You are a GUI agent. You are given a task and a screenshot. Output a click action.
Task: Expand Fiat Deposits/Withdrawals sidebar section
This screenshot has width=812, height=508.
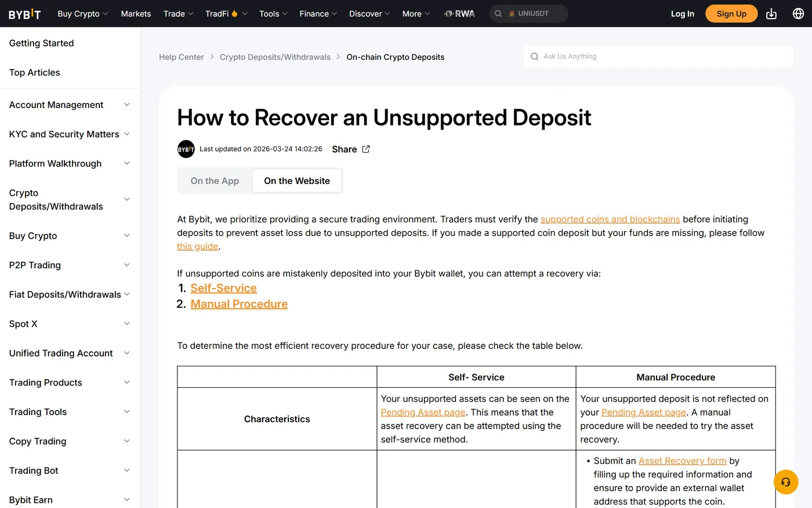point(70,294)
